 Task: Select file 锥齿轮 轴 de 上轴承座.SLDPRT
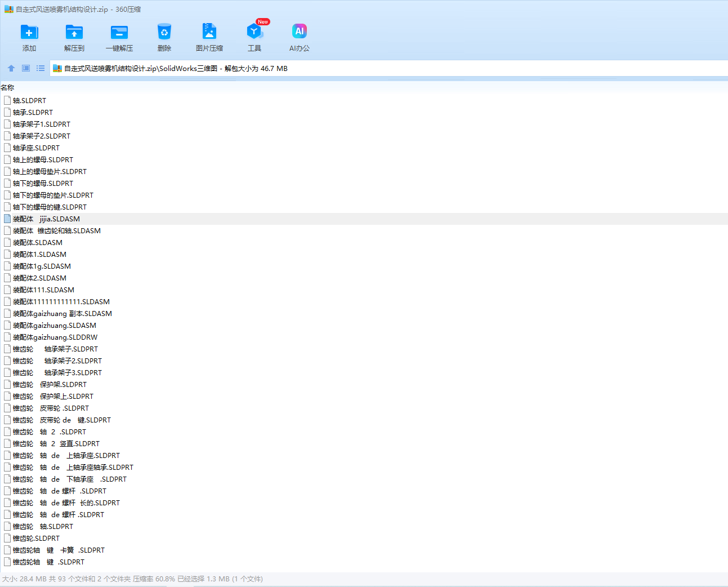tap(66, 455)
